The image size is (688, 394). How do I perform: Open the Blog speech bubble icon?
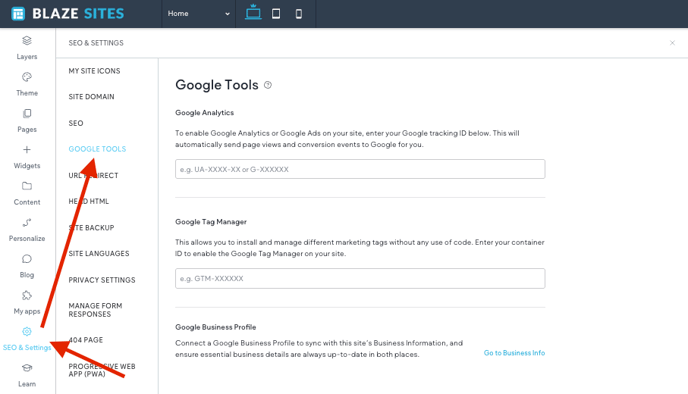(27, 259)
